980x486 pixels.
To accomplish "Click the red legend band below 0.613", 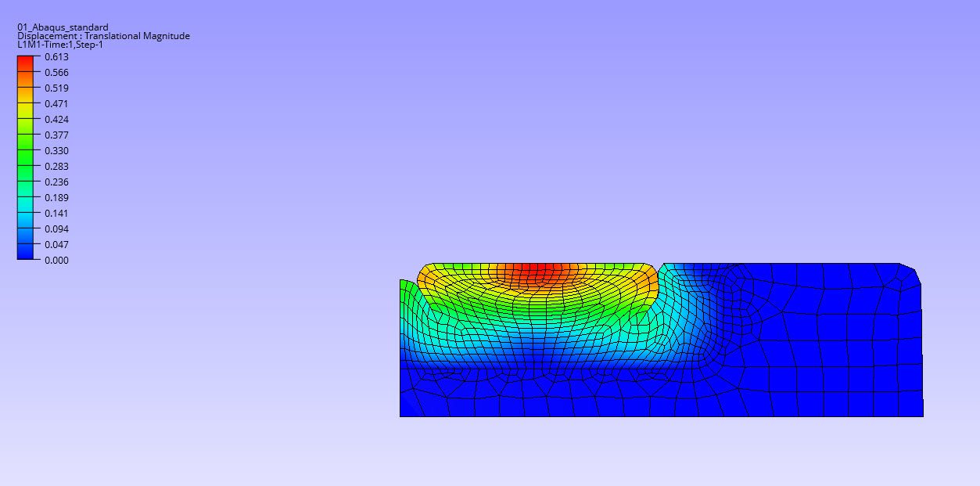I will coord(26,64).
